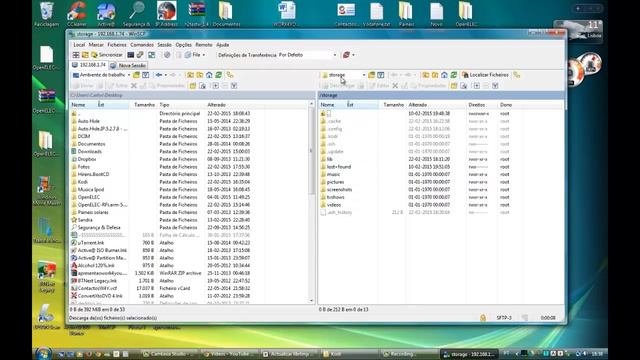Select videos folder in remote panel
This screenshot has height=360, width=640.
pyautogui.click(x=334, y=205)
